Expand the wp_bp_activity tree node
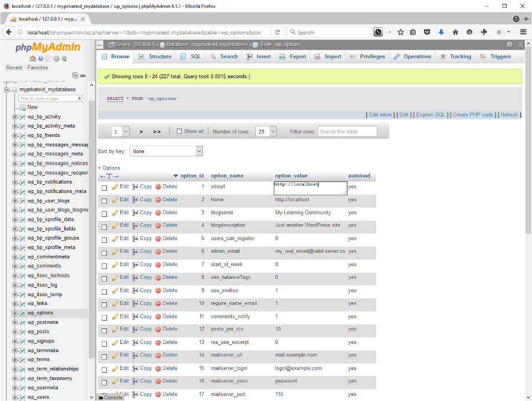This screenshot has height=401, width=532. coord(14,117)
